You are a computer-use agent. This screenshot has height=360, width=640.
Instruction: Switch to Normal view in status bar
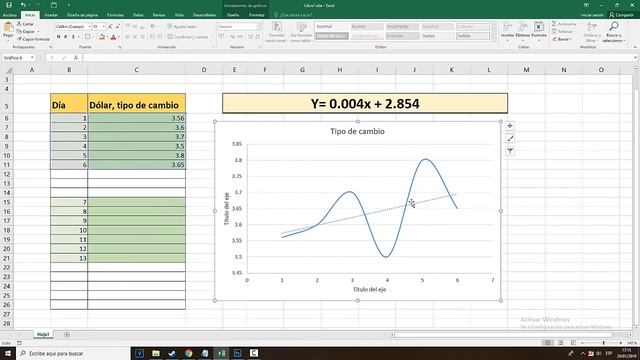pos(547,343)
